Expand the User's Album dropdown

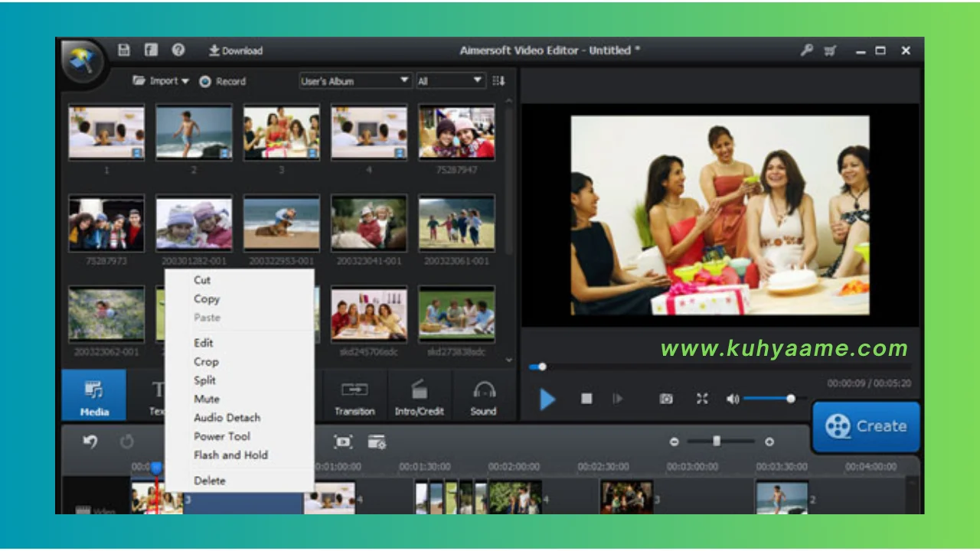tap(355, 80)
